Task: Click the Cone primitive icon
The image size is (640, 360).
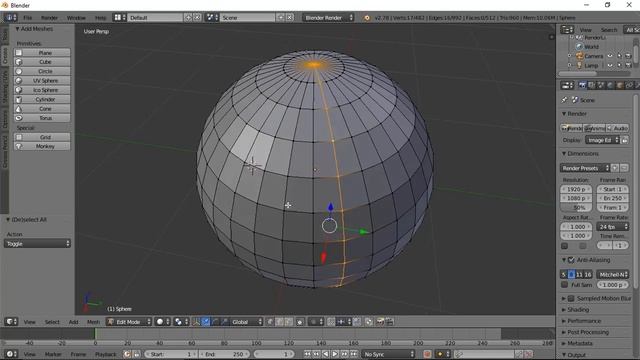Action: [19, 109]
